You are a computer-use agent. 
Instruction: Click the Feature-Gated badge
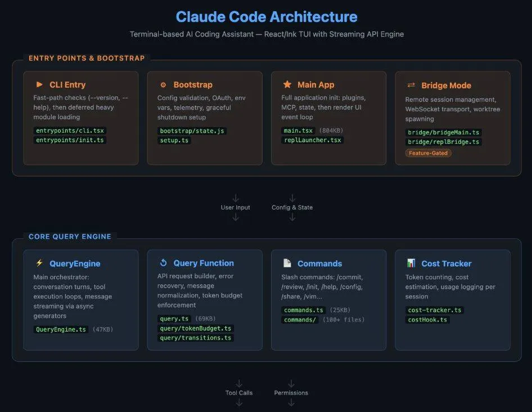428,153
